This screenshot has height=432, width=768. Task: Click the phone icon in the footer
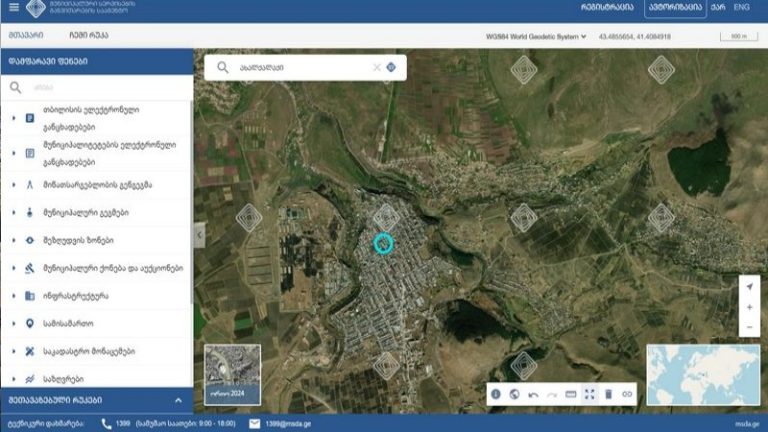click(106, 424)
